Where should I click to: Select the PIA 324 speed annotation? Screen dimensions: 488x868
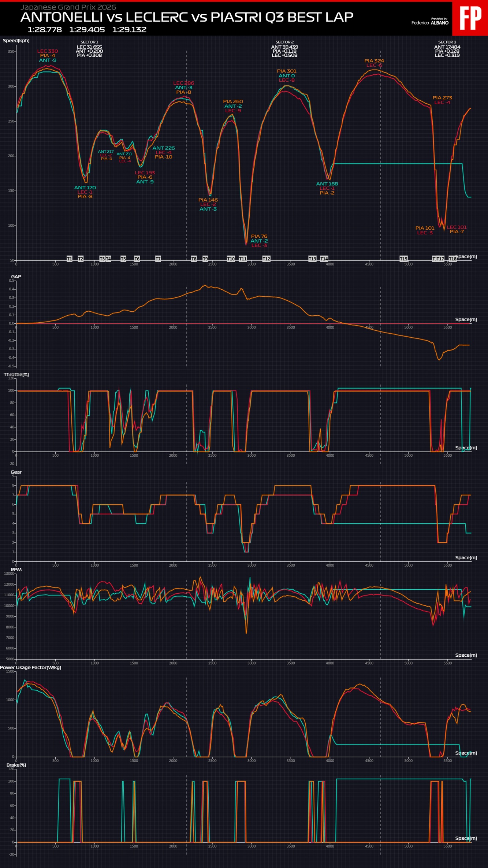[x=374, y=61]
